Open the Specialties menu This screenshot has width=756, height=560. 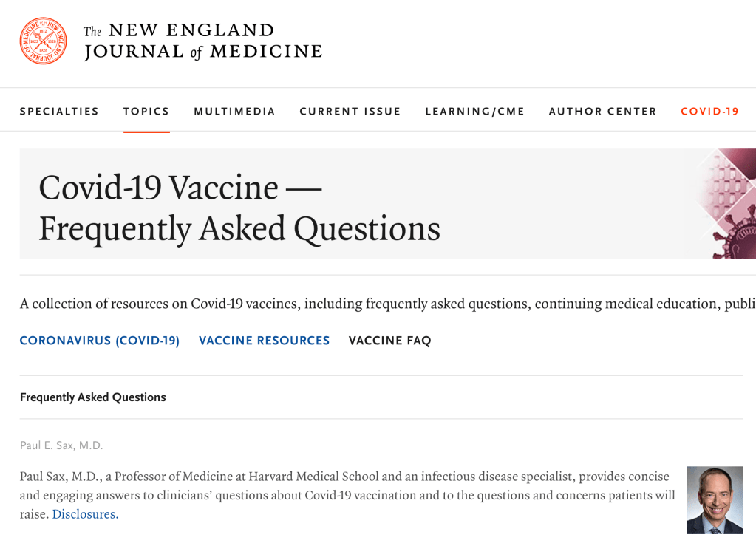tap(59, 112)
